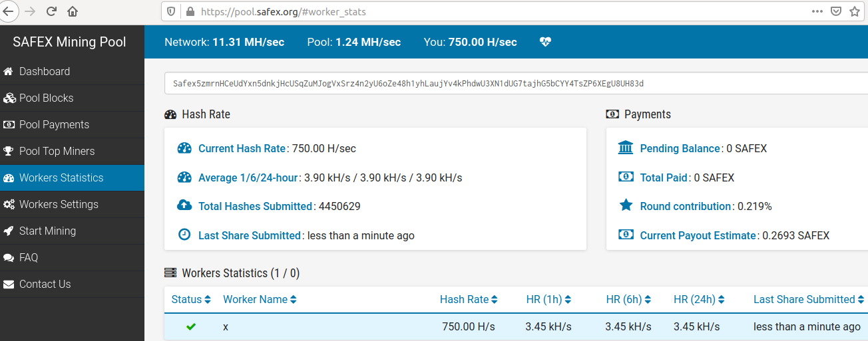Click the 4450629 total hashes value
868x341 pixels.
tap(339, 206)
